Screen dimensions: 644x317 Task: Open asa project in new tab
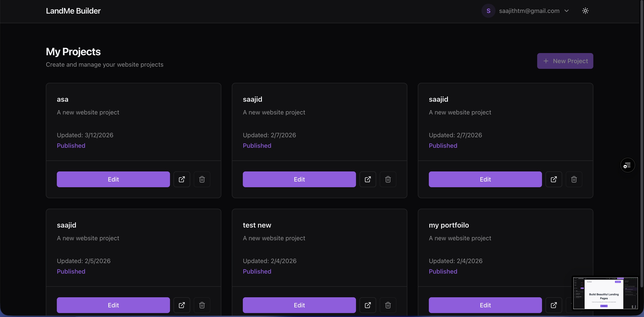pos(182,179)
